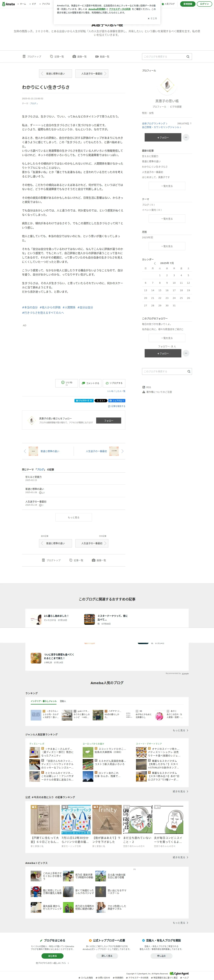
Task: Click もっと見る under ranking section
Action: coord(180,730)
